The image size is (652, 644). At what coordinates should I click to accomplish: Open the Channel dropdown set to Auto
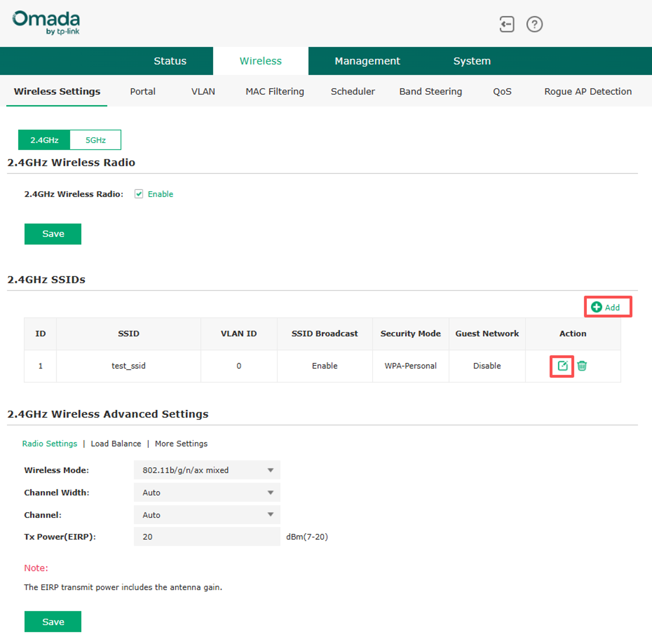pos(207,515)
